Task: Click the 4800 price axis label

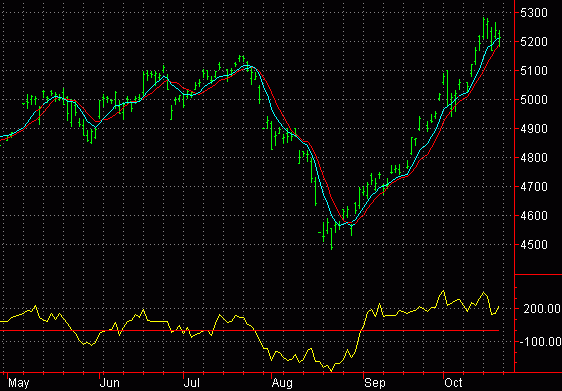Action: 533,158
